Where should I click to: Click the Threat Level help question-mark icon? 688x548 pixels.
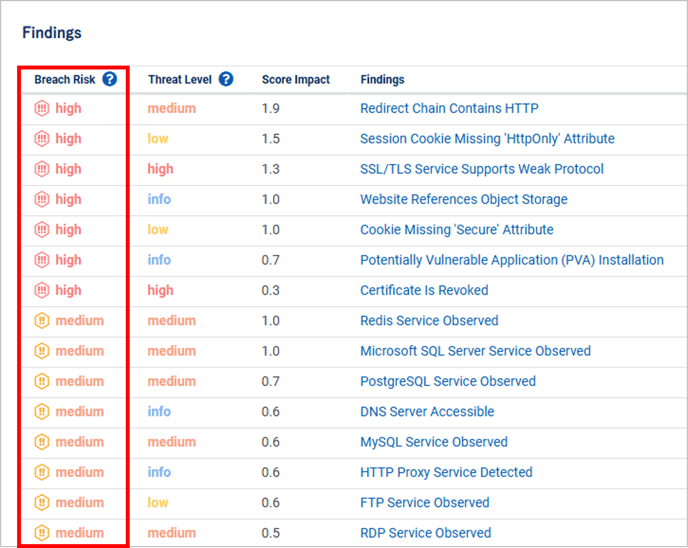coord(226,79)
